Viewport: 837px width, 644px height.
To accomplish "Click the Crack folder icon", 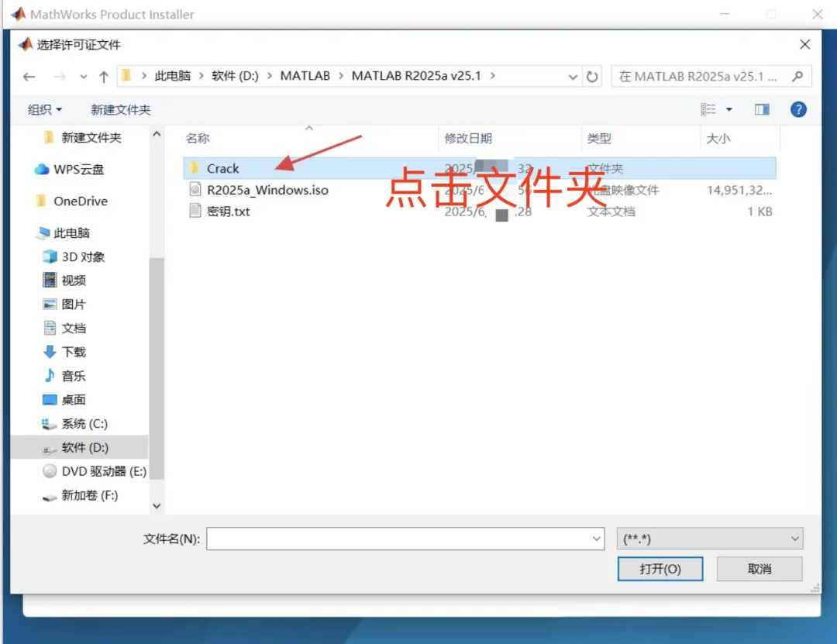I will tap(195, 168).
